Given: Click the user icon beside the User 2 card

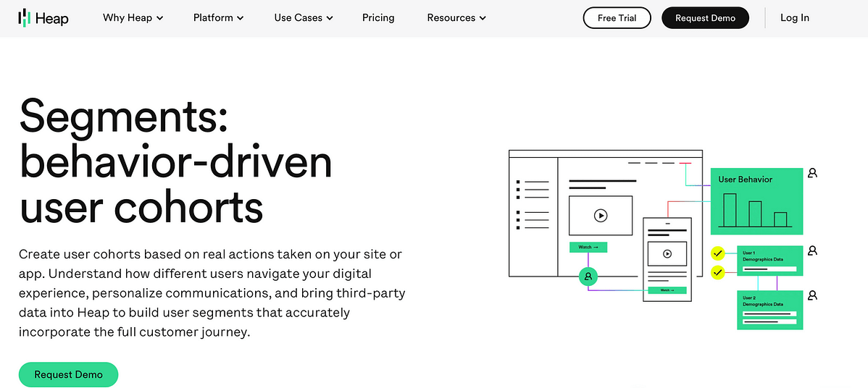Looking at the screenshot, I should tap(812, 295).
